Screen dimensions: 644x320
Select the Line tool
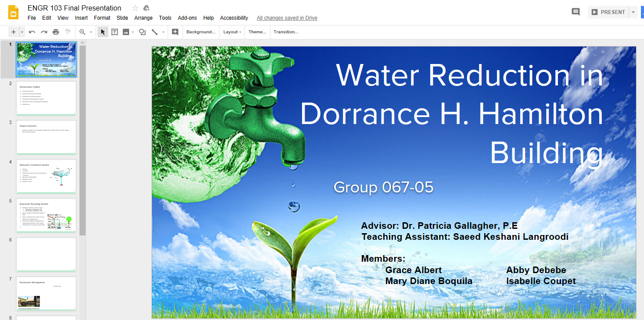point(155,32)
